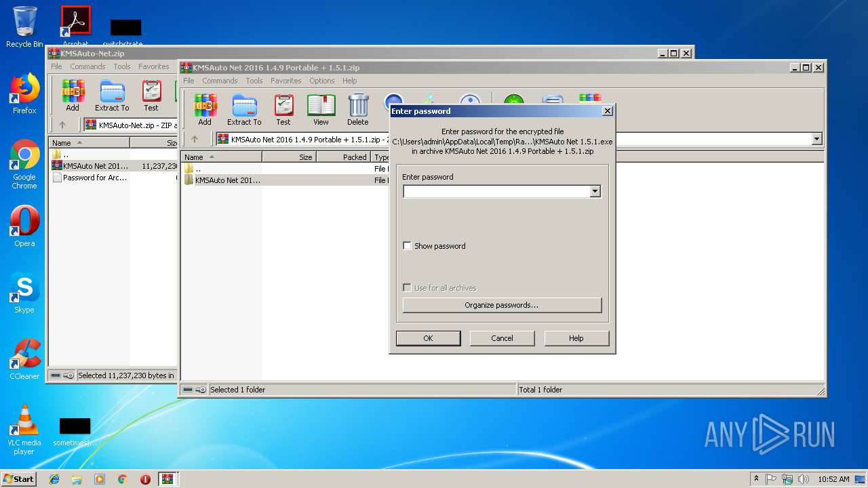Select the CCleaner desktop shortcut
Screen dimensions: 868x488
coord(24,359)
